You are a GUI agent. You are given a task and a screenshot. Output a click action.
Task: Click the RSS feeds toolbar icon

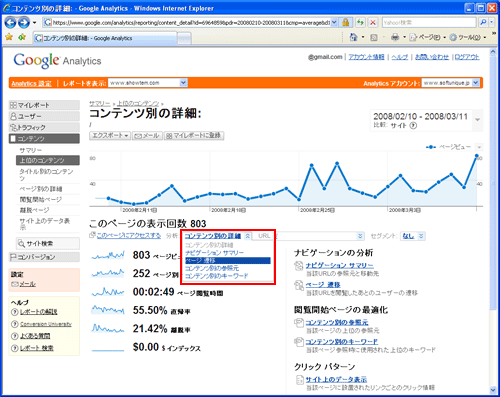click(x=374, y=38)
